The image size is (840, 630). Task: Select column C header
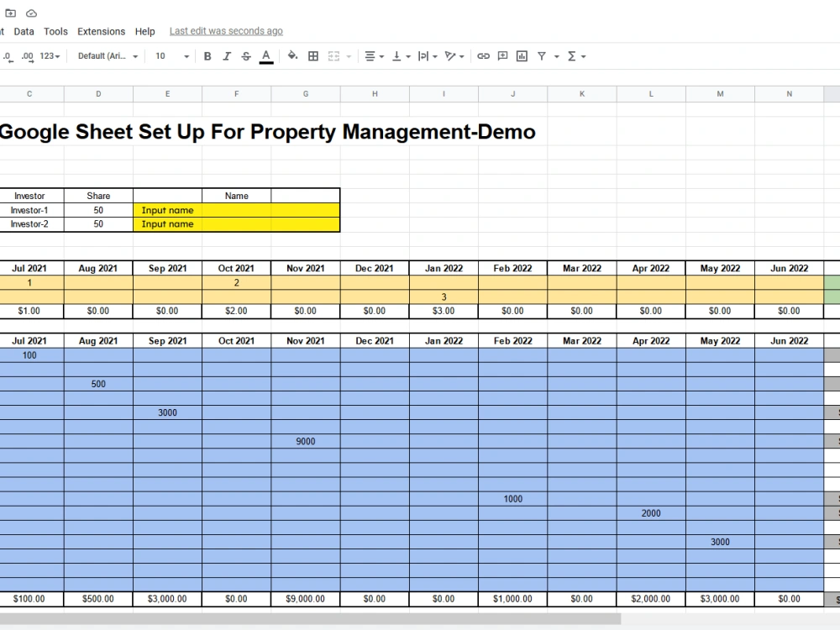coord(29,94)
